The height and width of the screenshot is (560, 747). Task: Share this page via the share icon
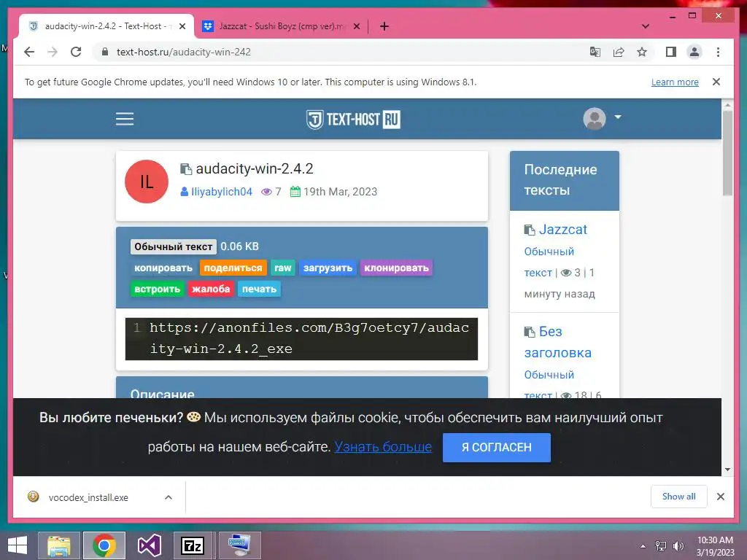tap(619, 52)
